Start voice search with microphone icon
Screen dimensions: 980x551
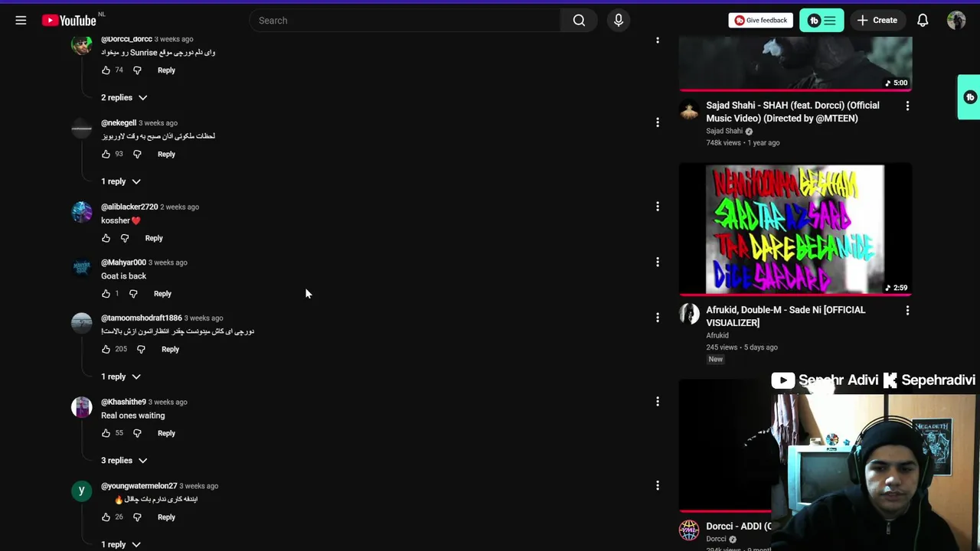coord(619,21)
